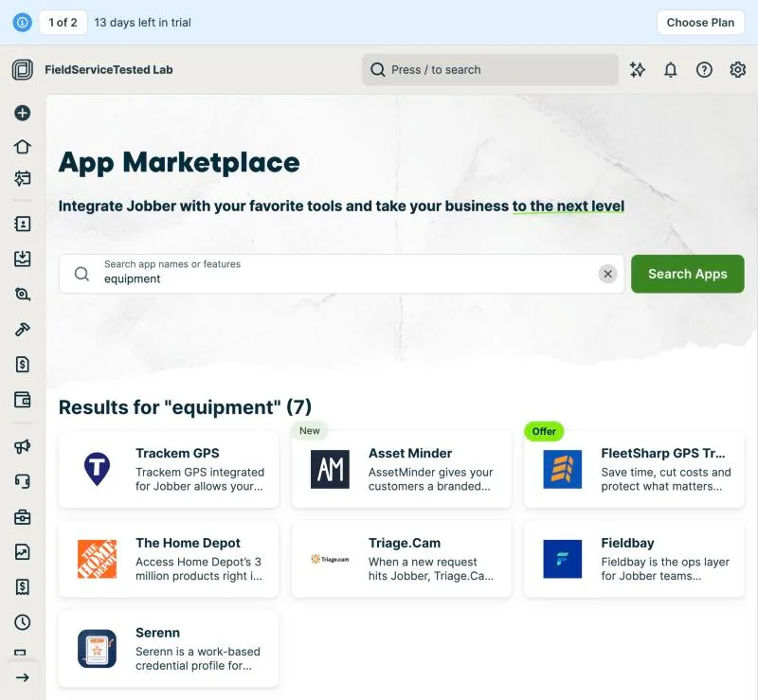The height and width of the screenshot is (700, 758).
Task: Open the Clients contact icon in sidebar
Action: pyautogui.click(x=22, y=224)
